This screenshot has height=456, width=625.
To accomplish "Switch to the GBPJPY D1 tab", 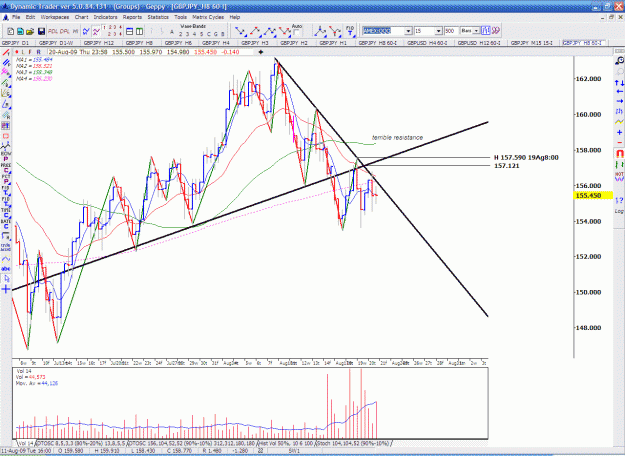I will coord(16,43).
